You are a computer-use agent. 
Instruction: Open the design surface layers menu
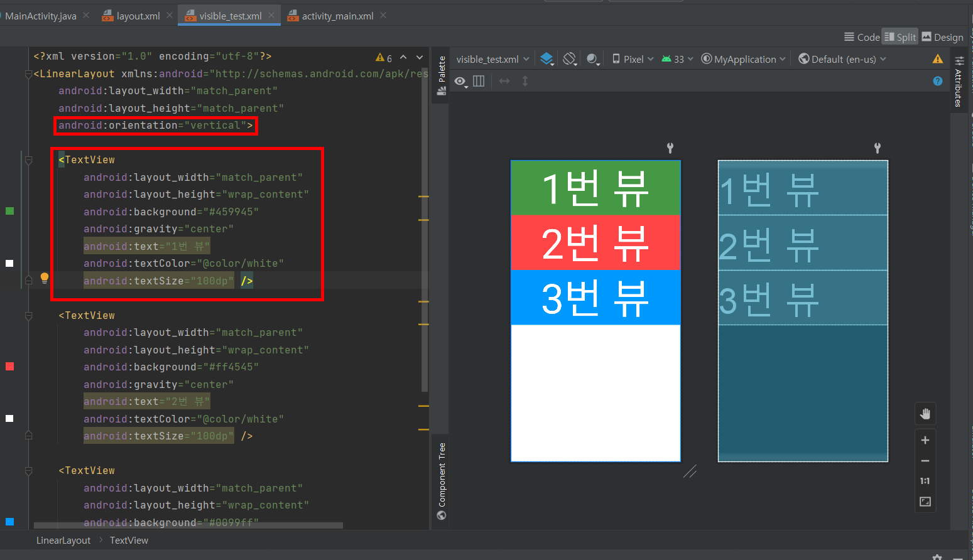[547, 59]
